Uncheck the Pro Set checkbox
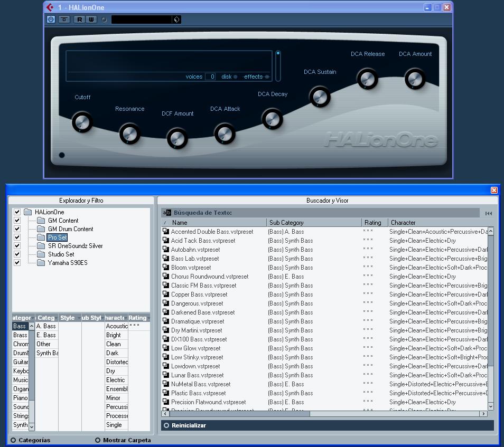Viewport: 504px width, 447px height. point(17,237)
